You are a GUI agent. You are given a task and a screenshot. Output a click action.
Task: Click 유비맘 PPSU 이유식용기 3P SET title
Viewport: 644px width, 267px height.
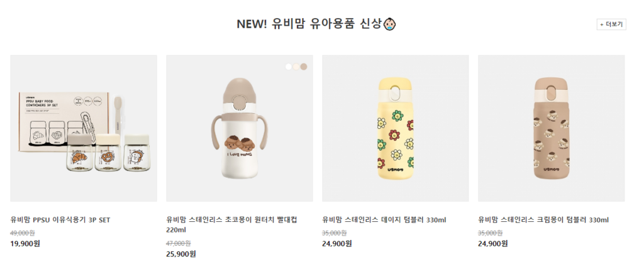click(60, 220)
